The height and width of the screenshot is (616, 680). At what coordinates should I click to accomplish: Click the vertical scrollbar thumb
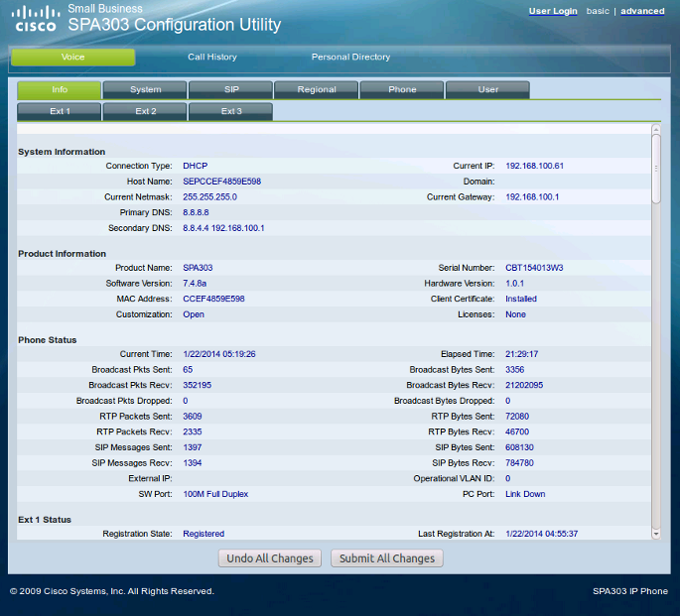coord(656,169)
